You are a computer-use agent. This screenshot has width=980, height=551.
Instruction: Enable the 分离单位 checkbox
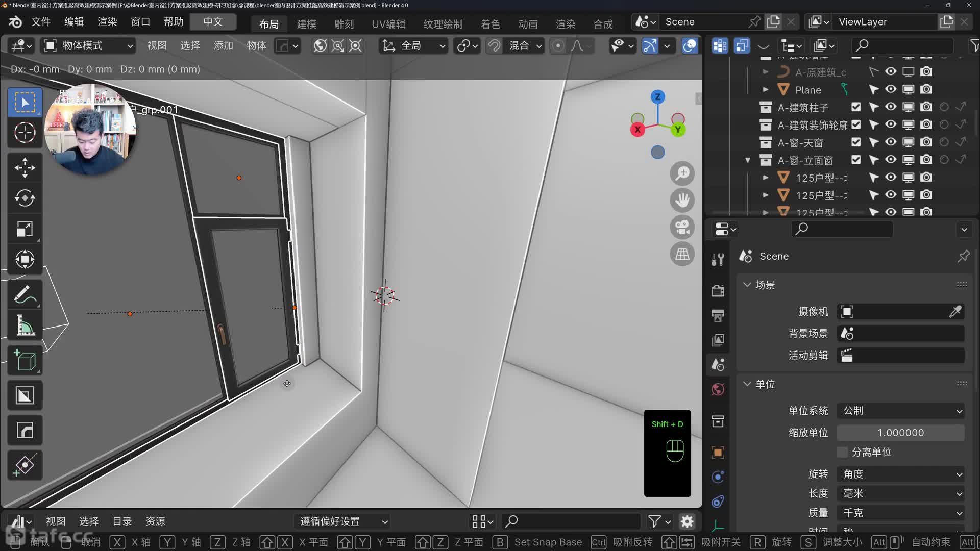(843, 452)
